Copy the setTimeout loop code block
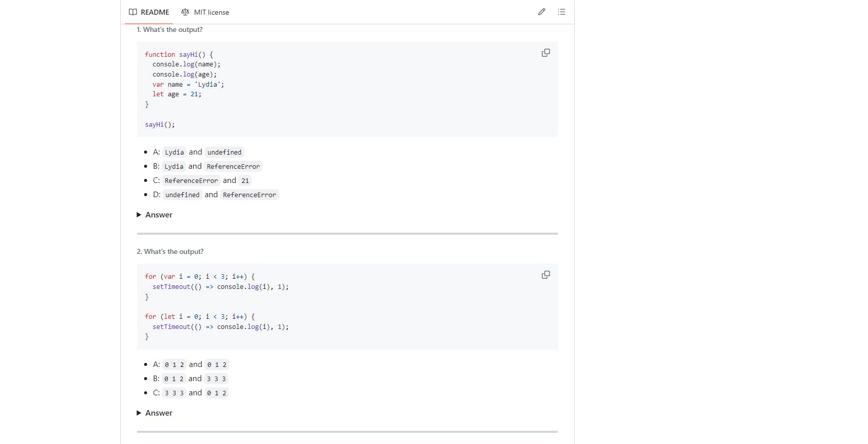868x444 pixels. coord(546,275)
